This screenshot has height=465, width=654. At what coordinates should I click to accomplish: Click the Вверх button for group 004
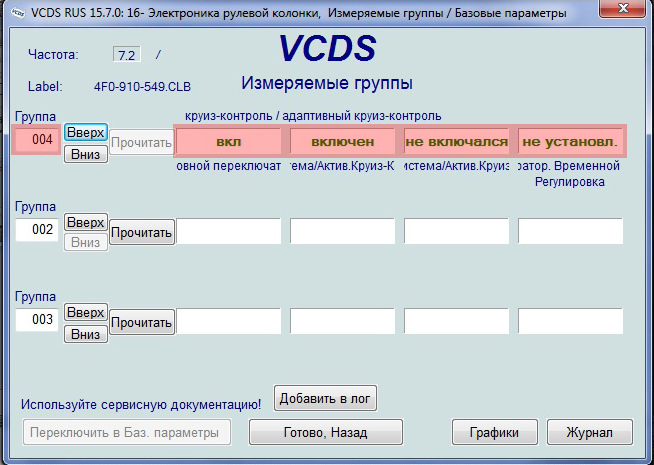click(x=86, y=133)
